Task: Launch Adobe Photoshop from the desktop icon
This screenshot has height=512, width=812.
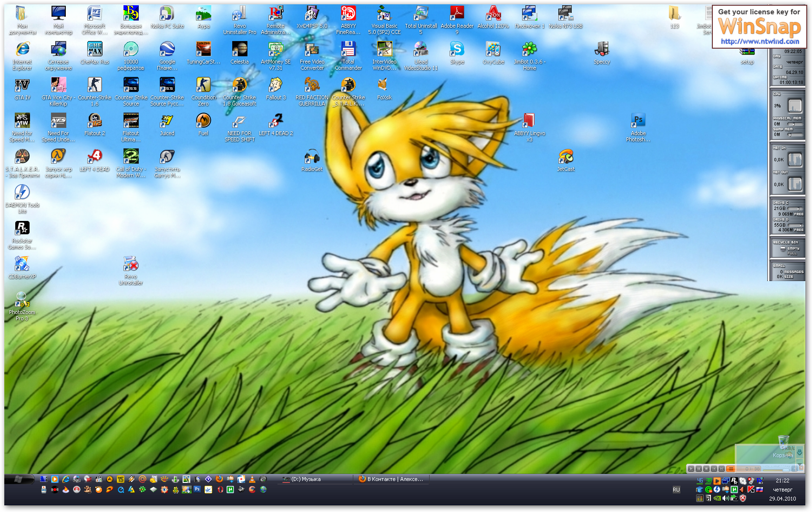Action: 638,127
